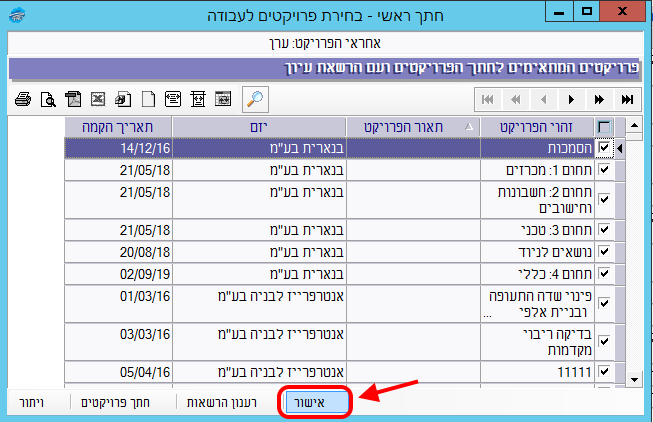Go to the next record arrow
This screenshot has width=653, height=422.
[571, 99]
